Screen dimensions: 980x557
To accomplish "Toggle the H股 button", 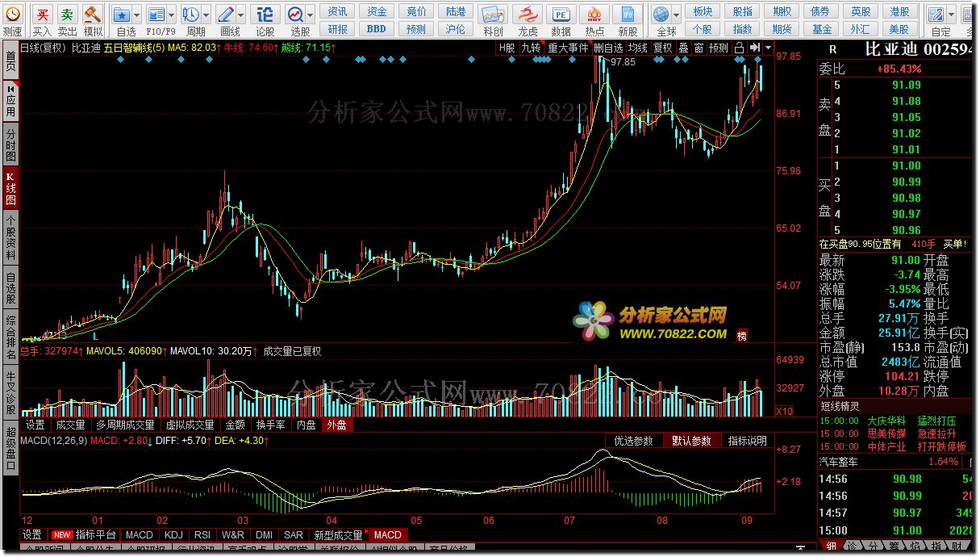I will coord(507,48).
